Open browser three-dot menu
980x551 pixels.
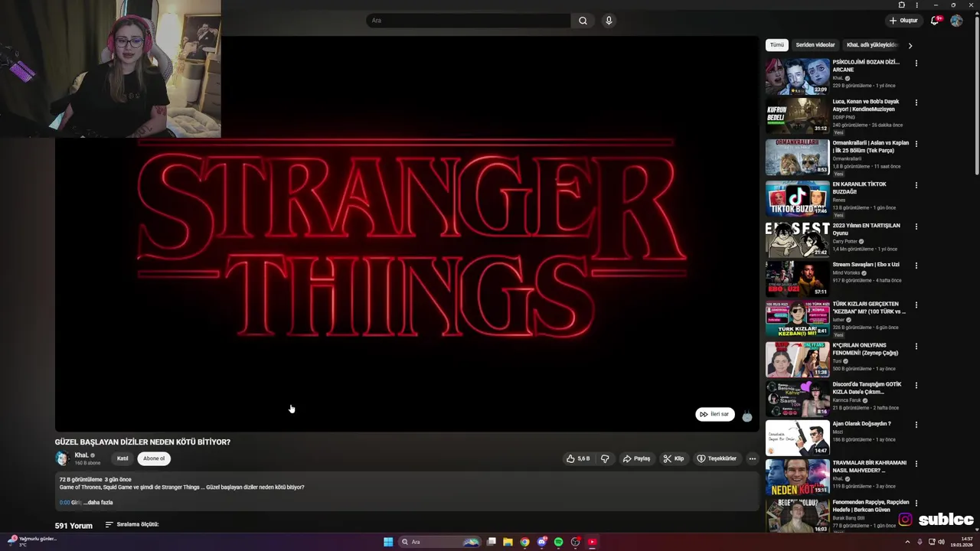click(x=916, y=5)
